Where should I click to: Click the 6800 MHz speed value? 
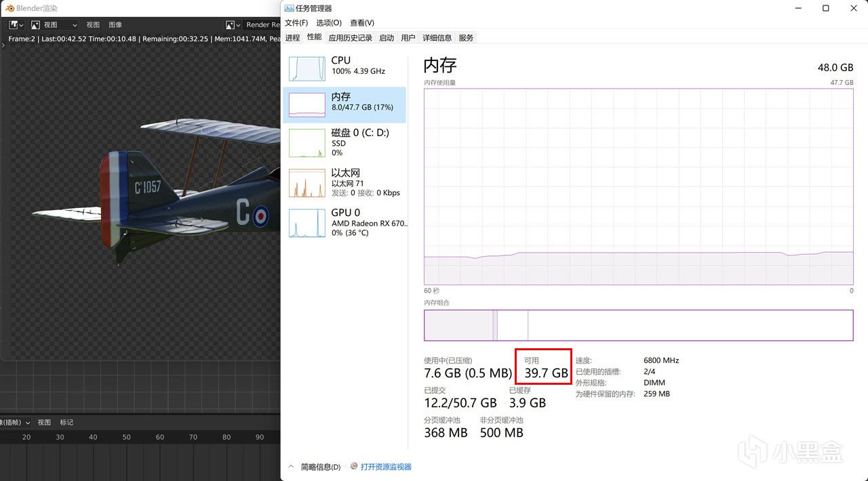click(x=661, y=360)
